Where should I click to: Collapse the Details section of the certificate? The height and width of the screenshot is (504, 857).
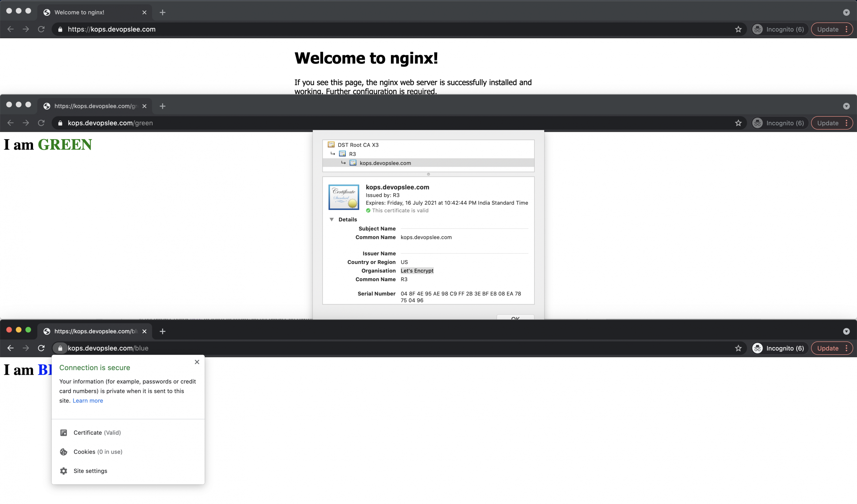click(x=332, y=219)
